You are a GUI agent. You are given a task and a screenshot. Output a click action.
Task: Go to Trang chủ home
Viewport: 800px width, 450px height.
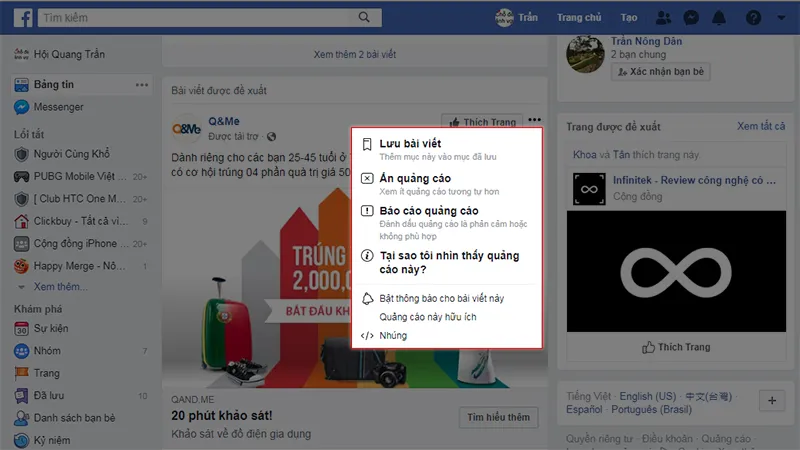tap(579, 18)
